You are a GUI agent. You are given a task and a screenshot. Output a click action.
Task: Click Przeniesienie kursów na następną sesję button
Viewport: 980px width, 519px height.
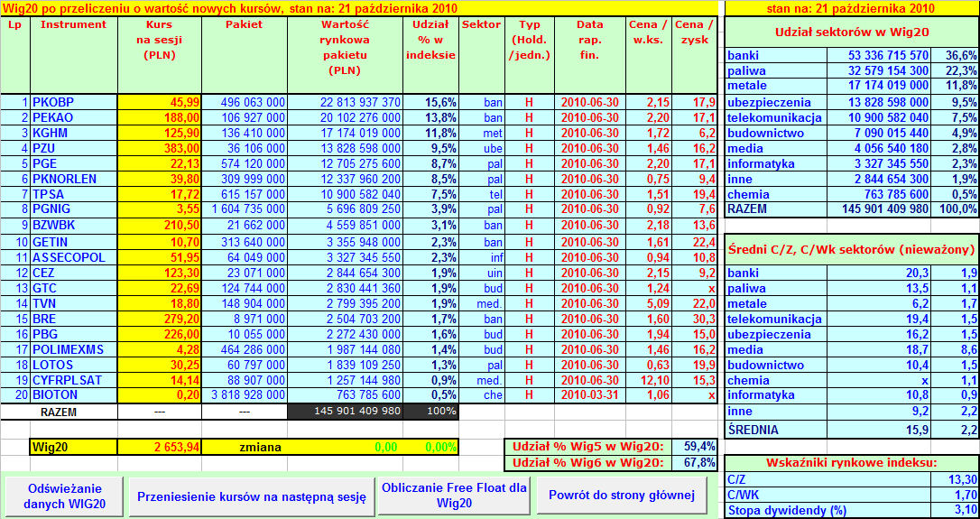pos(251,496)
